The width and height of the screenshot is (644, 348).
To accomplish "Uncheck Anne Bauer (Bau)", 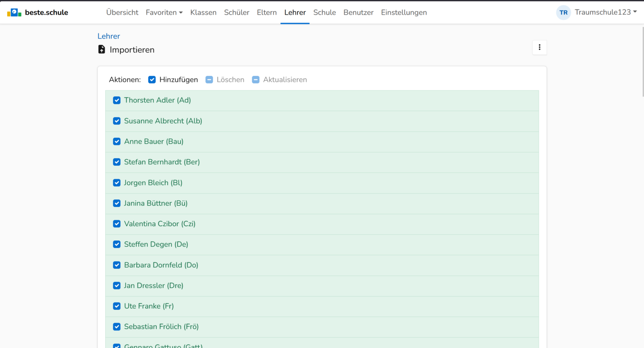I will click(117, 142).
